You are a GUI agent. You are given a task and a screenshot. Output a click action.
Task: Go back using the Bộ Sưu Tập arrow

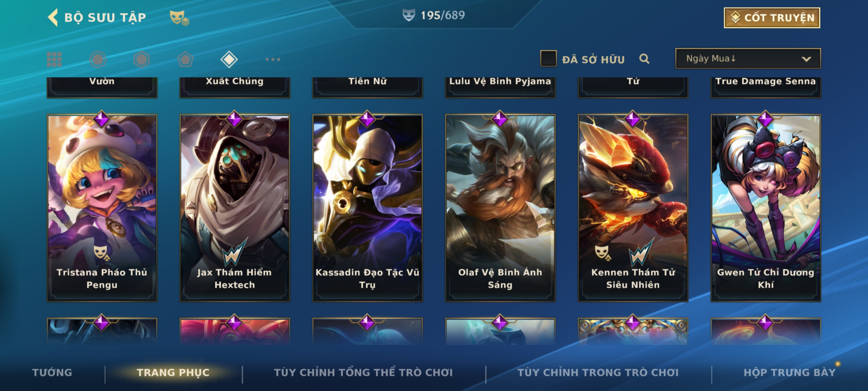[53, 17]
